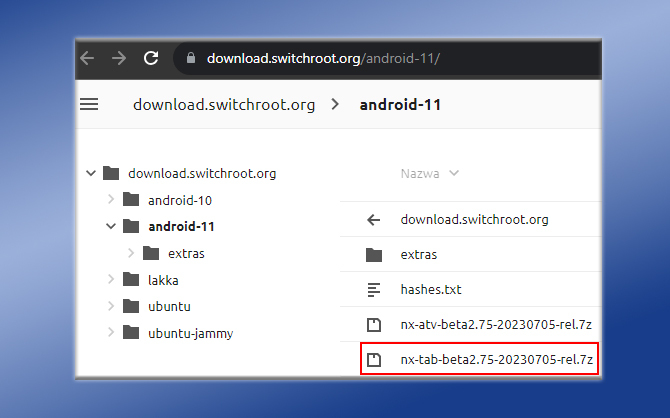Screen dimensions: 670x418
Task: Expand the extras subfolder chevron in tree
Action: pyautogui.click(x=131, y=253)
